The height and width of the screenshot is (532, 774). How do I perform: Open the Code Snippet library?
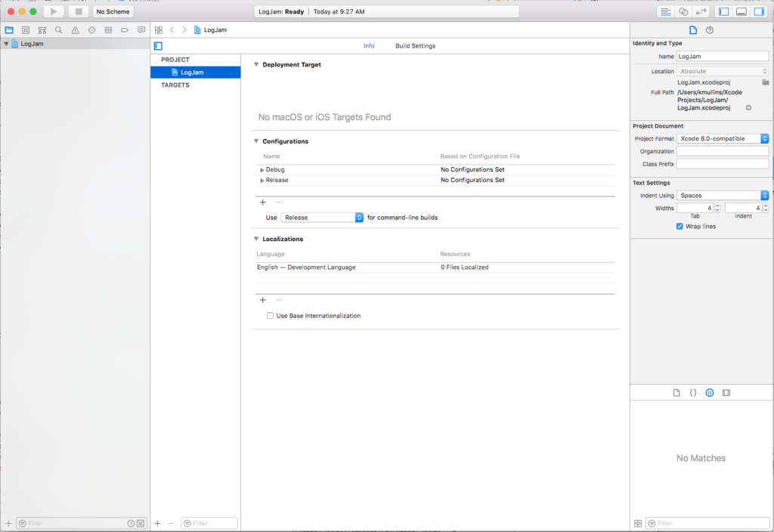click(694, 392)
